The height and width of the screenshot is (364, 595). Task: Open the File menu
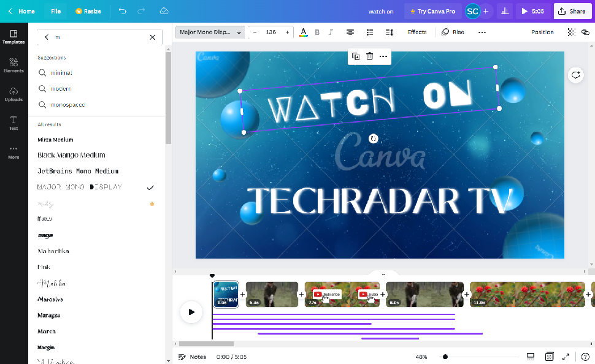[56, 12]
